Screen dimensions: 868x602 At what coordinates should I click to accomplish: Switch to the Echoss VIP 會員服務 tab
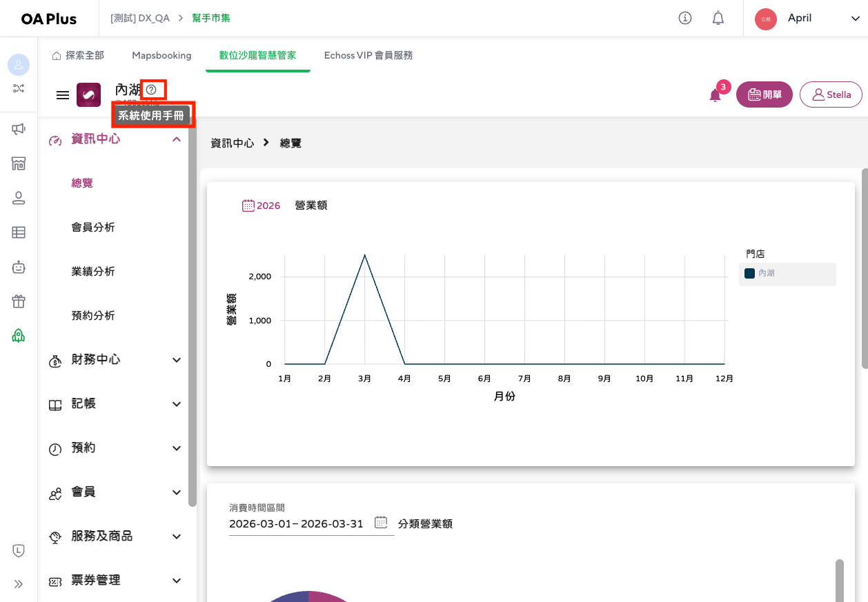click(x=368, y=55)
